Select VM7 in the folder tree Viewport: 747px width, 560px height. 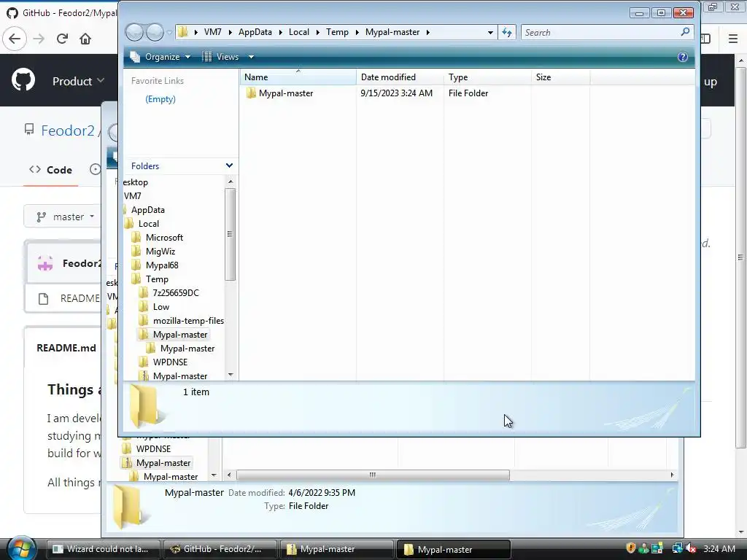(133, 195)
